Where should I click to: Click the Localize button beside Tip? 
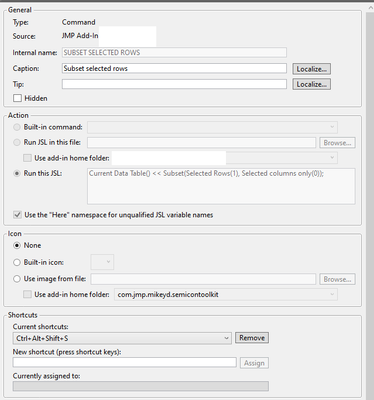tap(311, 84)
